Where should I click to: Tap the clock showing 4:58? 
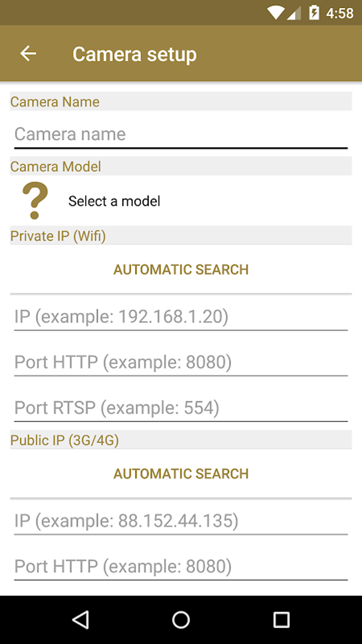tap(340, 13)
